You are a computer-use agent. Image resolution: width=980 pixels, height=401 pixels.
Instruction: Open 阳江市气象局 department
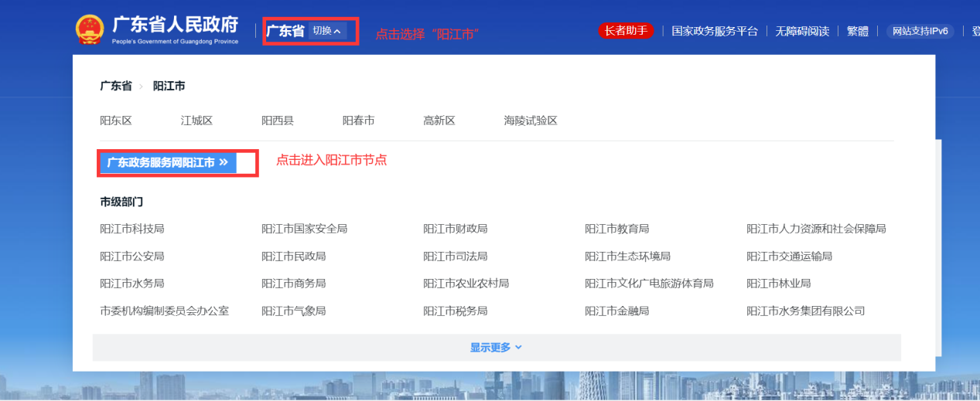294,311
